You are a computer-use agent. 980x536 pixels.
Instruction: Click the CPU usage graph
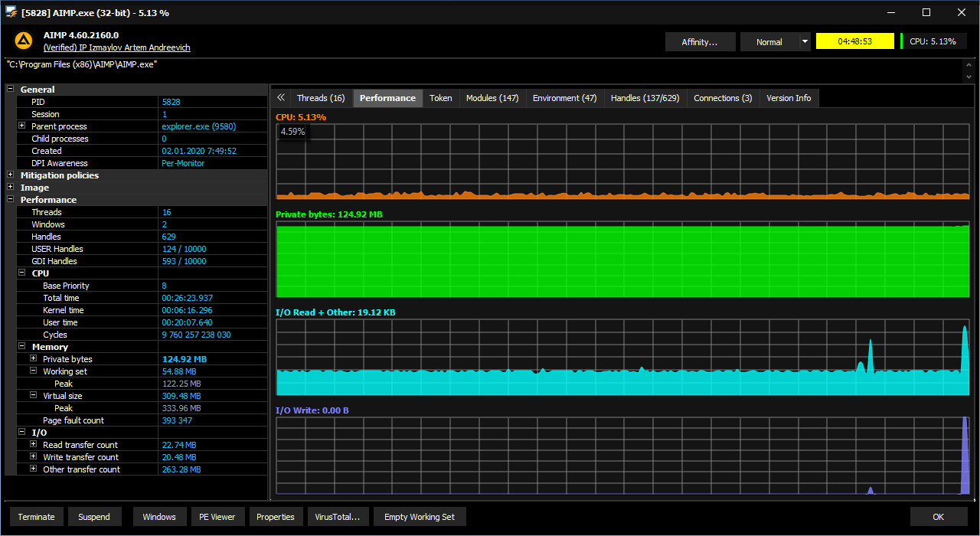[x=622, y=161]
